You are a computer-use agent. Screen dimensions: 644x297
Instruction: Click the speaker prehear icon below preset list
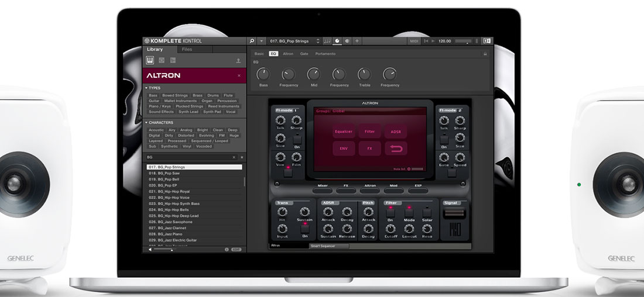pyautogui.click(x=150, y=250)
